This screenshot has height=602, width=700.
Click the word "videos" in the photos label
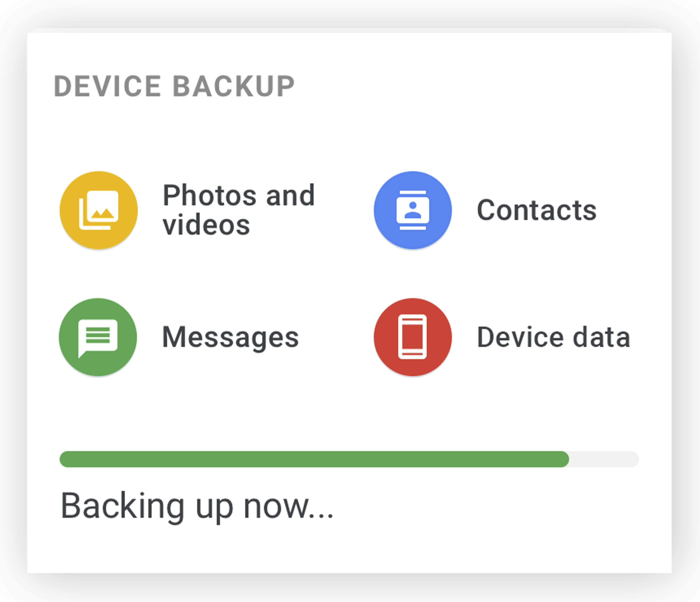coord(206,225)
